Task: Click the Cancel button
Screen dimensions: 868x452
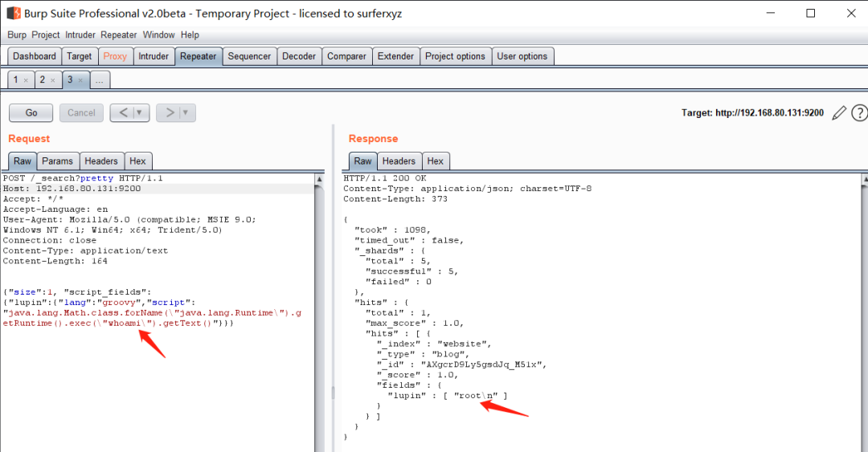Action: [x=81, y=113]
